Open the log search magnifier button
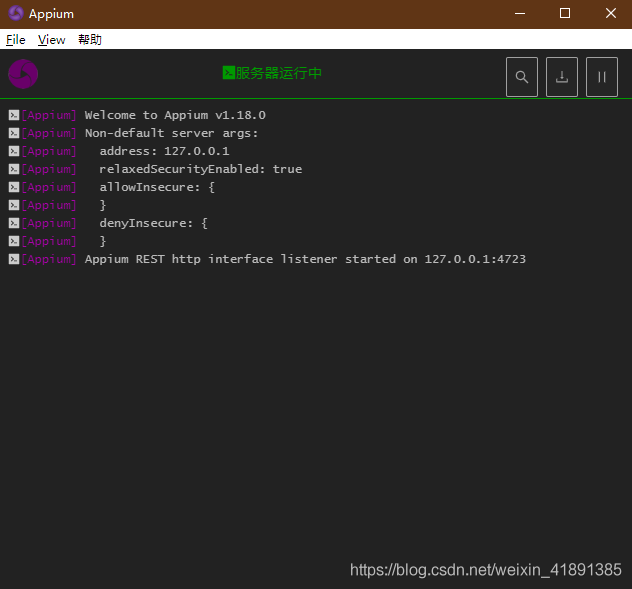Viewport: 632px width, 589px height. tap(522, 77)
